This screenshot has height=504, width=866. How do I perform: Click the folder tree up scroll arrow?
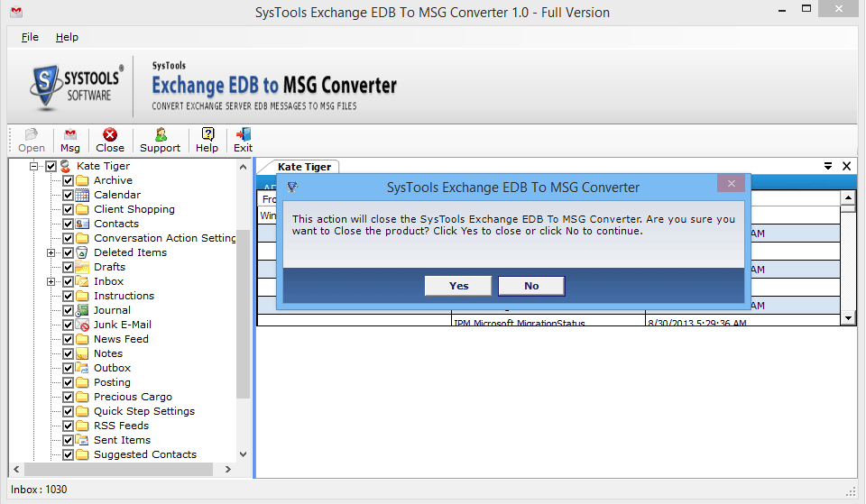(x=243, y=167)
